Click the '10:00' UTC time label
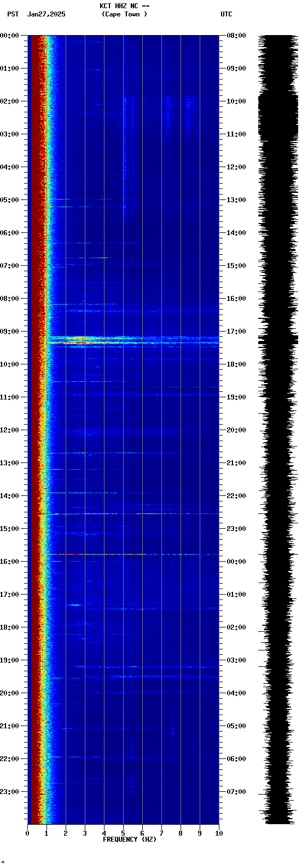Viewport: 302px width, 868px height. point(236,101)
